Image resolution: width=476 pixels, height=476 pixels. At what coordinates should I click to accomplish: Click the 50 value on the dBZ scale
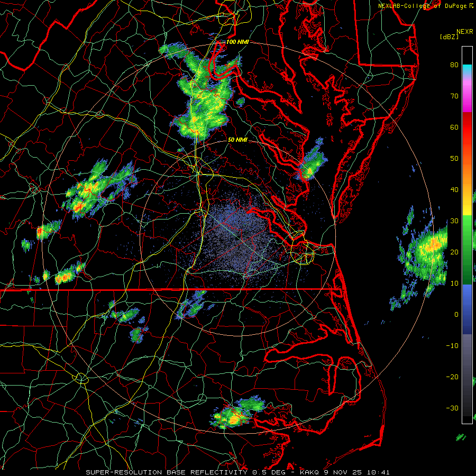[x=454, y=159]
